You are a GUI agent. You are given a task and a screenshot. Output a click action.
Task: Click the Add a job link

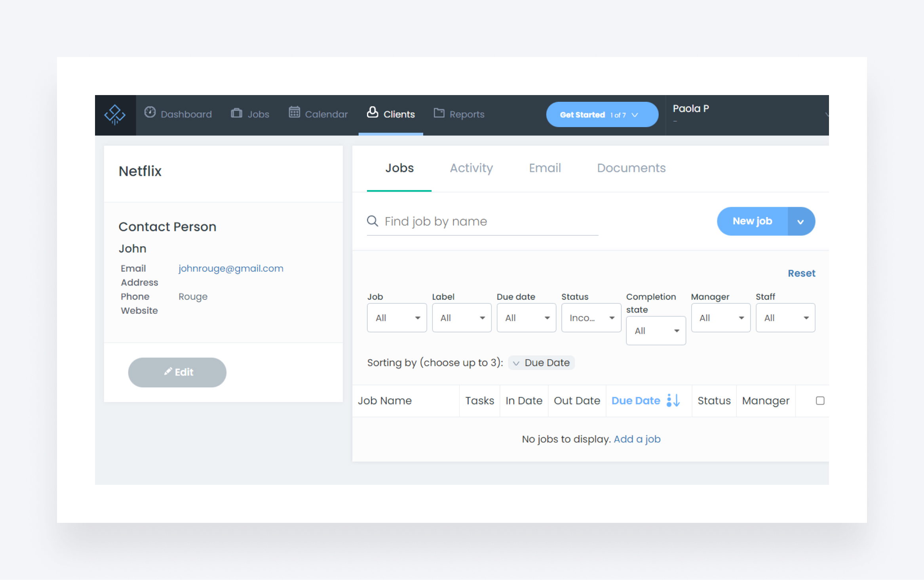[637, 439]
